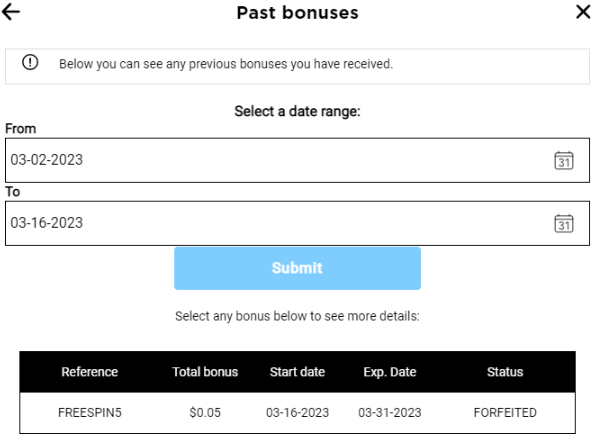
Task: Click the Exp. Date column header
Action: pyautogui.click(x=390, y=372)
